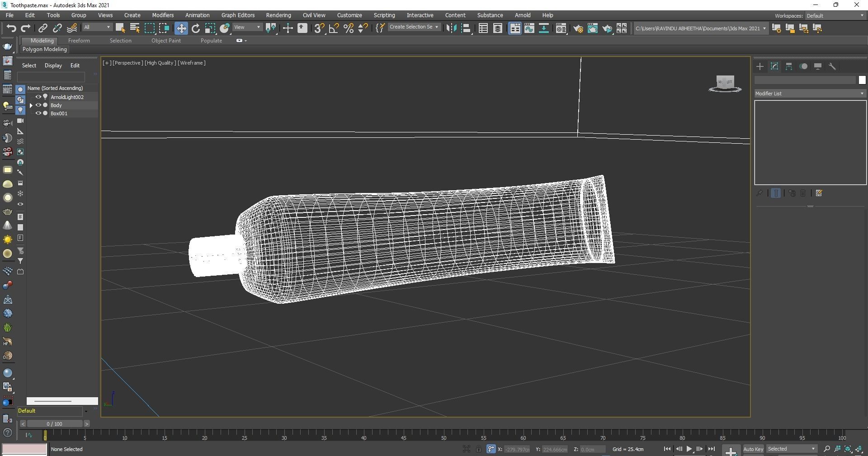Click the Play Animation button
This screenshot has width=868, height=456.
click(689, 449)
